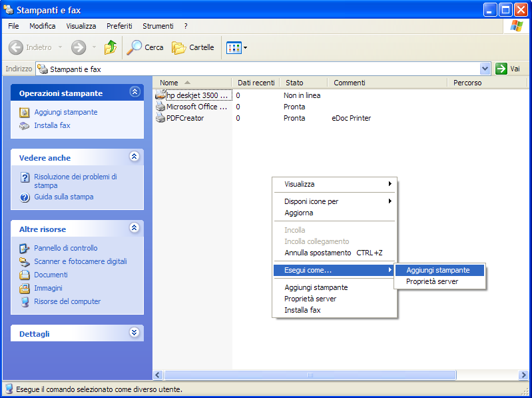
Task: Click the Immagini folder icon
Action: click(24, 288)
